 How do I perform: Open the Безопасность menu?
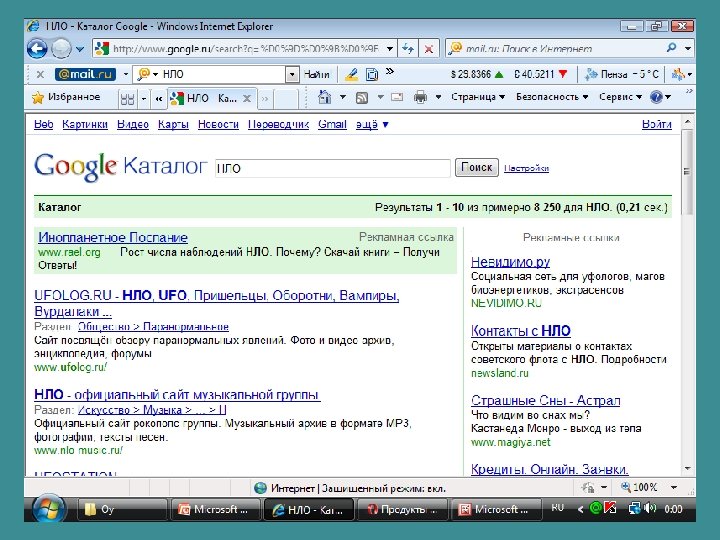coord(552,97)
